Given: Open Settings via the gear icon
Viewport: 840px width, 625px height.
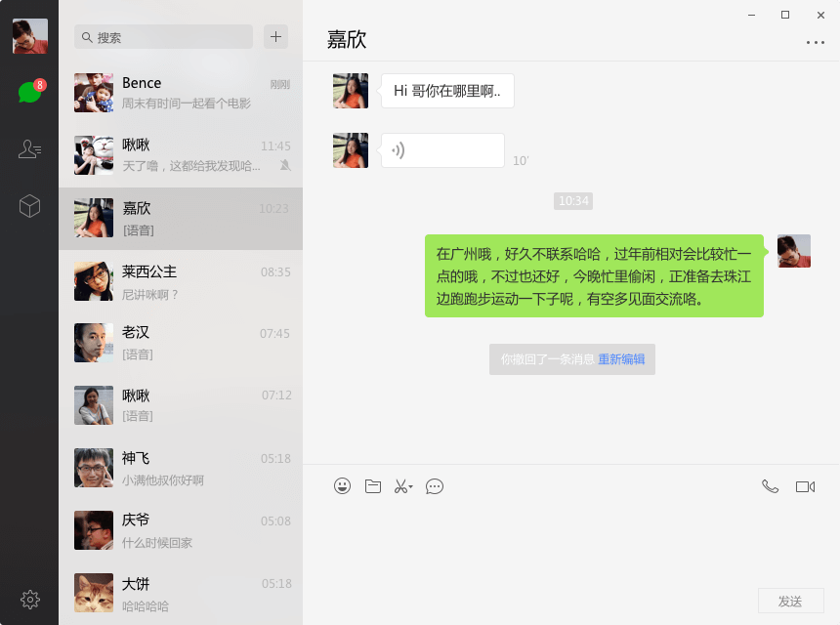Looking at the screenshot, I should point(29,600).
